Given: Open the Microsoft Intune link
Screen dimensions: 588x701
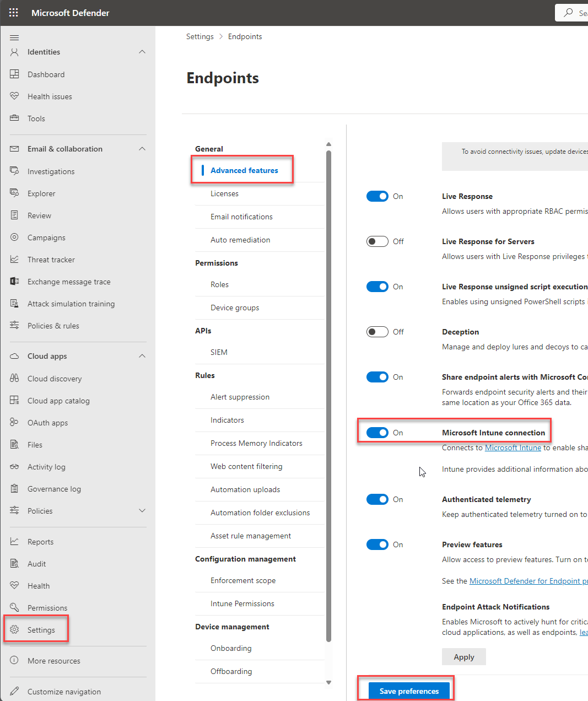Looking at the screenshot, I should coord(513,447).
